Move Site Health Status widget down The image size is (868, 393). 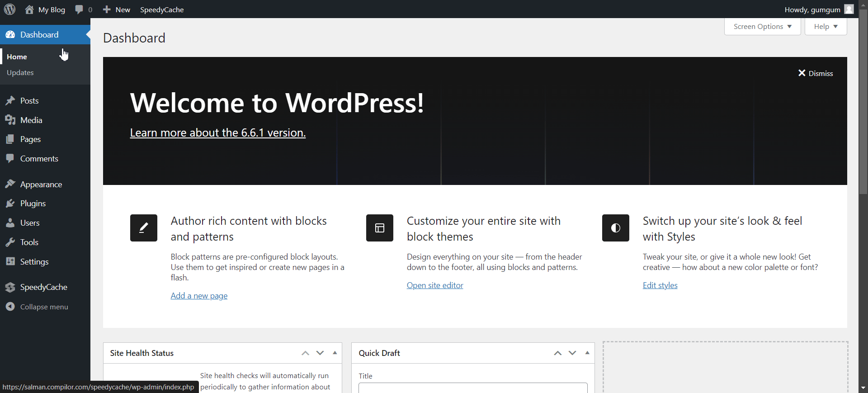click(320, 353)
